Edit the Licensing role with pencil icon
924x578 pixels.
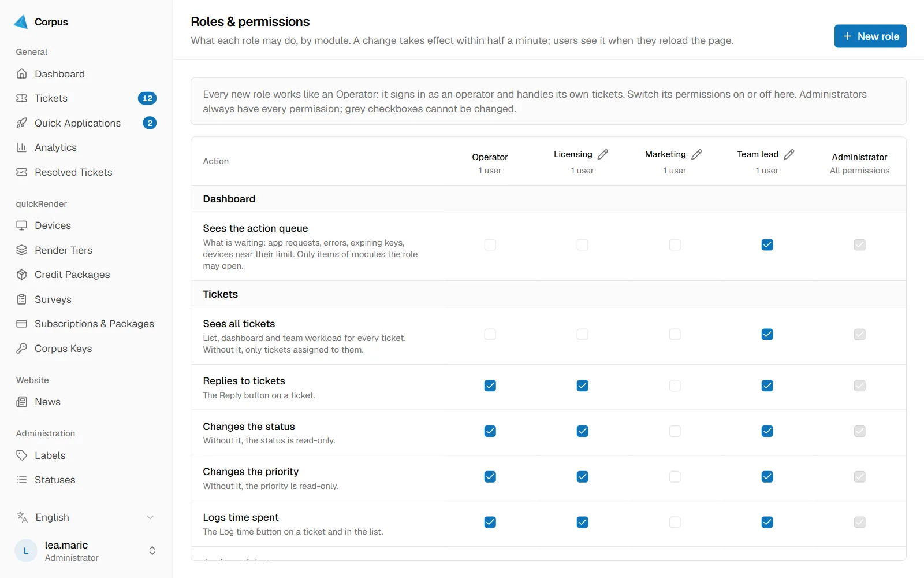[603, 154]
